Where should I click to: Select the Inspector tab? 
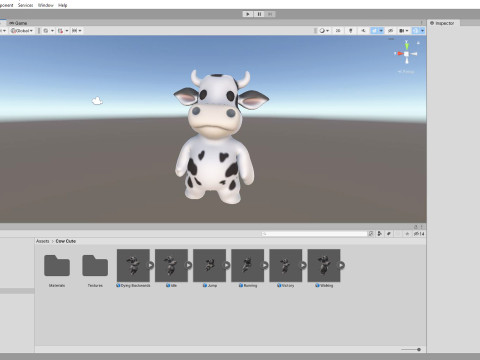[442, 23]
